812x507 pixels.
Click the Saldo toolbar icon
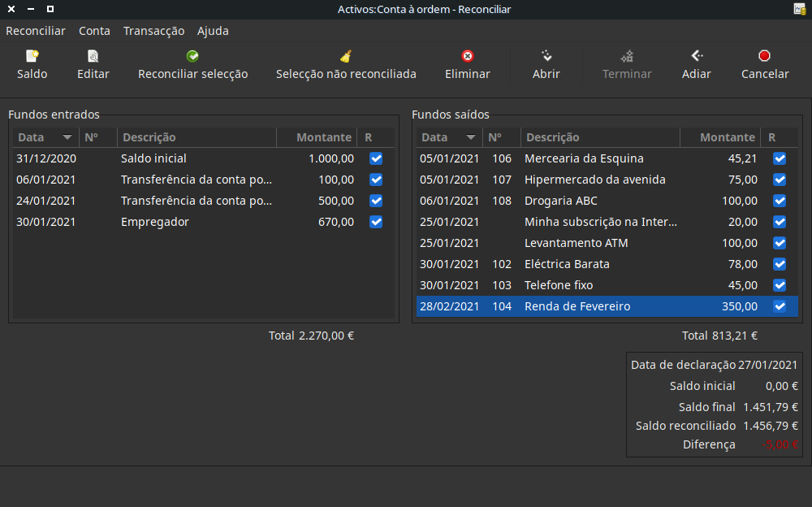coord(32,57)
